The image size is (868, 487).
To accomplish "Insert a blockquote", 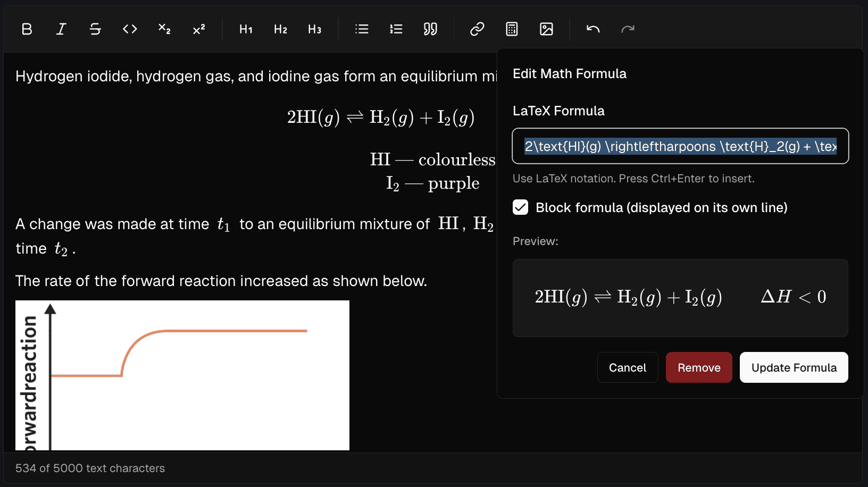I will [x=430, y=29].
